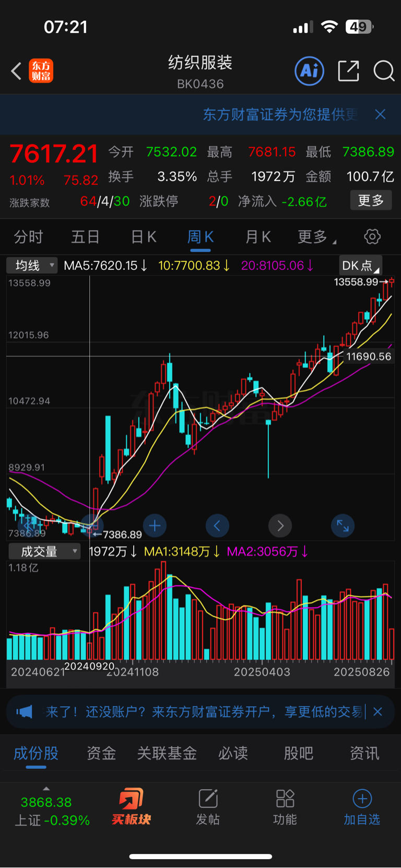Tap the 发帖 post icon
The height and width of the screenshot is (868, 401).
pos(208,807)
